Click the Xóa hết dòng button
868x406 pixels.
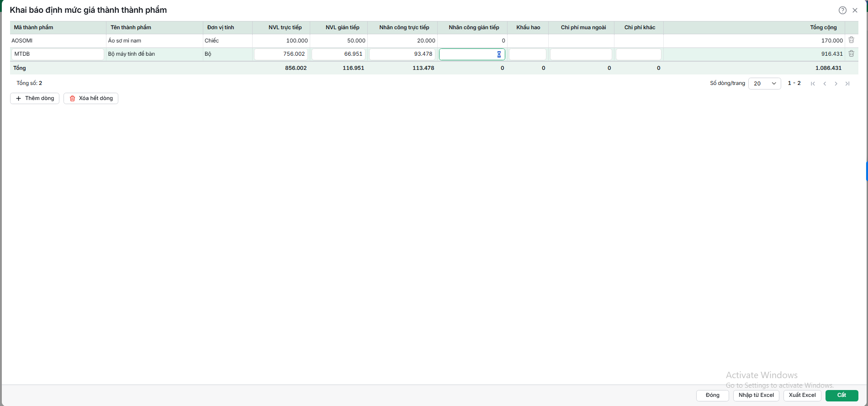coord(91,98)
